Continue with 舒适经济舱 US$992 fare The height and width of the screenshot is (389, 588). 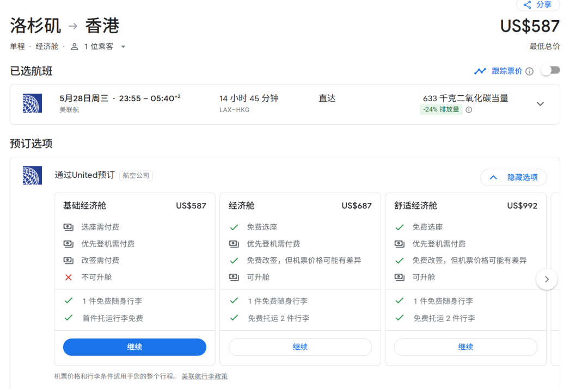pos(465,347)
